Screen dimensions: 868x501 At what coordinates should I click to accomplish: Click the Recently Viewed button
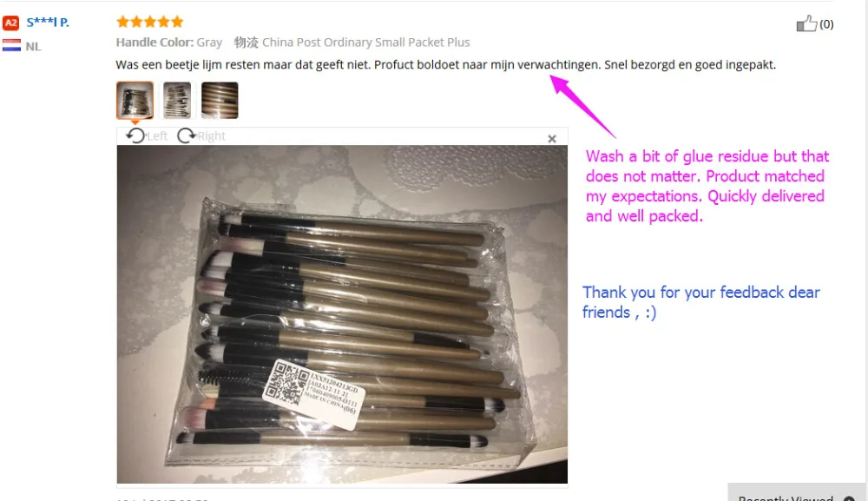pos(786,498)
